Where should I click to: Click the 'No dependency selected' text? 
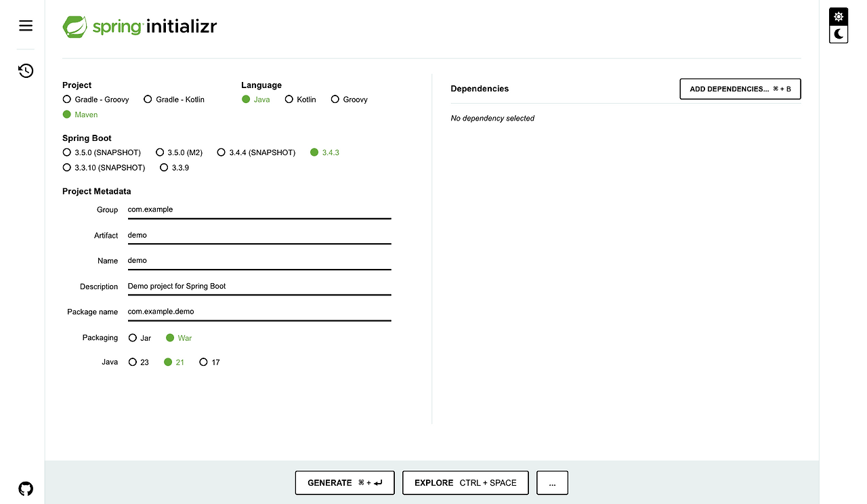492,119
